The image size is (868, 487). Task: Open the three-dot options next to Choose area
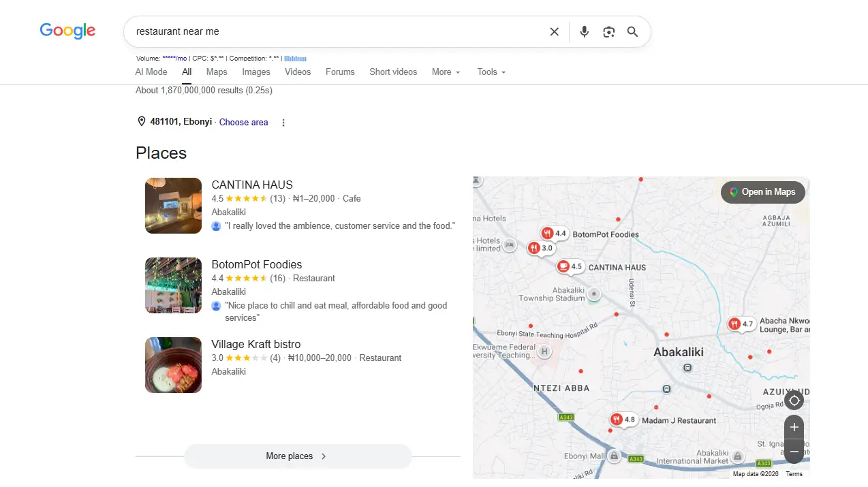click(x=283, y=123)
